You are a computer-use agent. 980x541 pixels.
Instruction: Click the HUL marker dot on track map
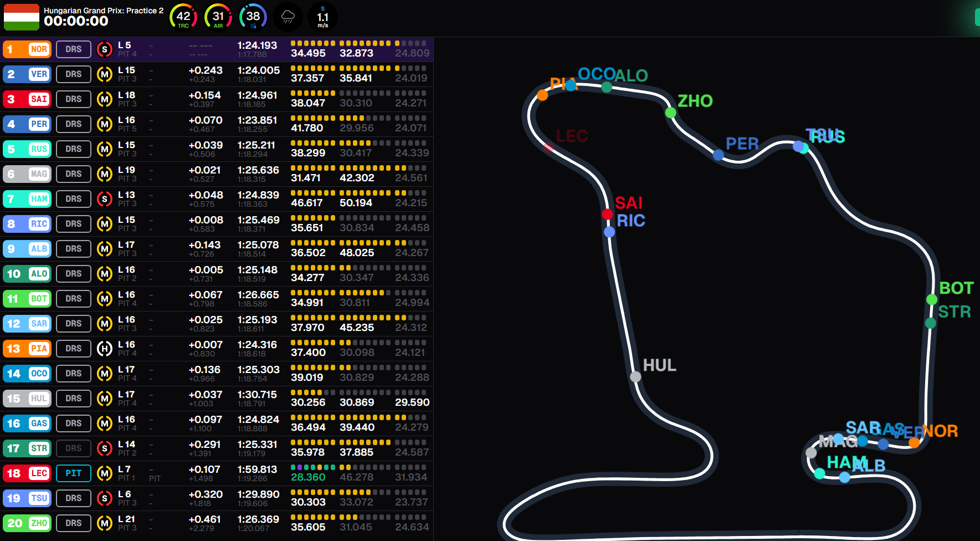pos(635,377)
